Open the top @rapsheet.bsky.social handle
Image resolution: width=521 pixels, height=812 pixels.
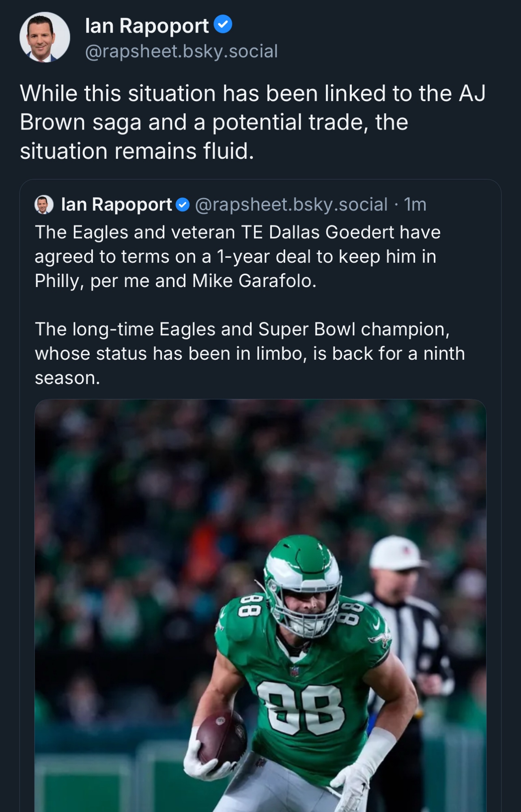(181, 52)
